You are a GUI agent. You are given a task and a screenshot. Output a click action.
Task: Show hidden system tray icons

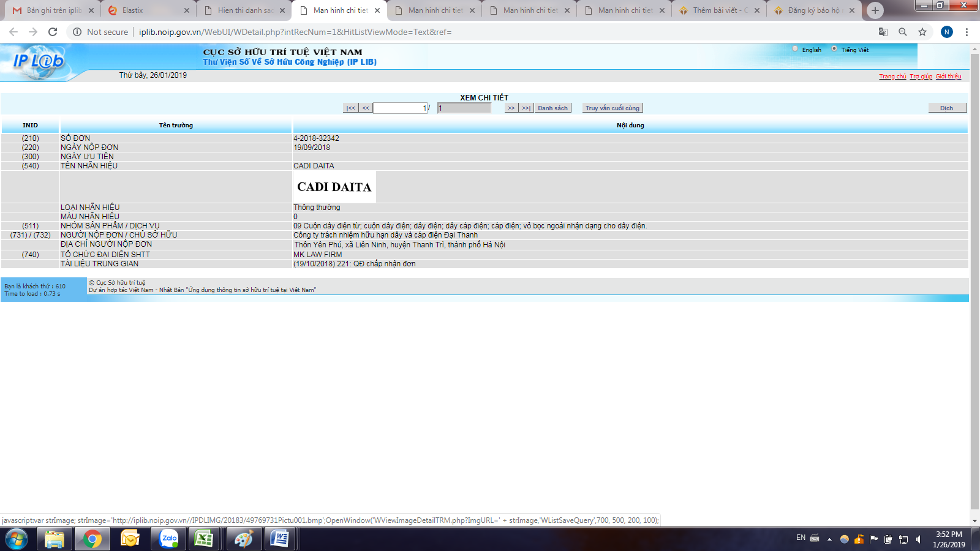coord(829,539)
